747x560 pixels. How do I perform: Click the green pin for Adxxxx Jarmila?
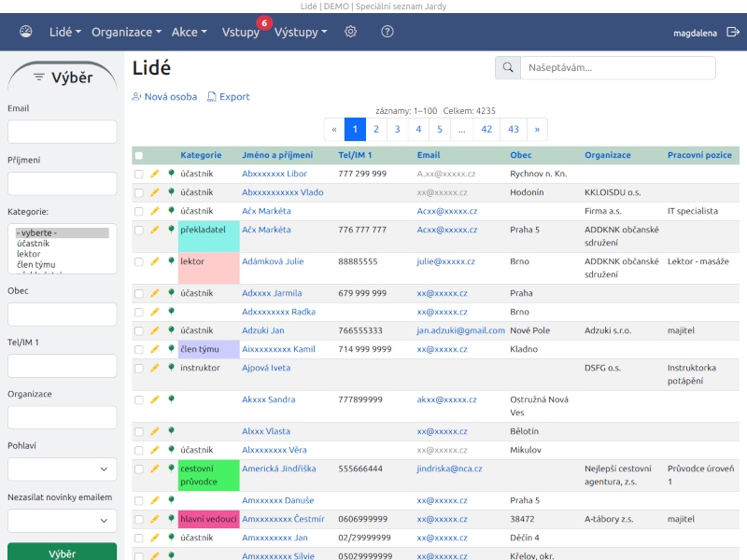pyautogui.click(x=171, y=293)
